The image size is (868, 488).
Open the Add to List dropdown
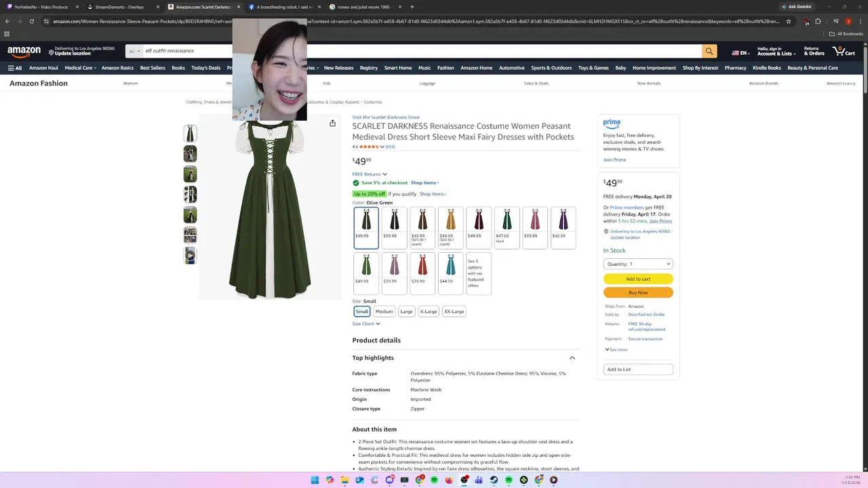638,369
